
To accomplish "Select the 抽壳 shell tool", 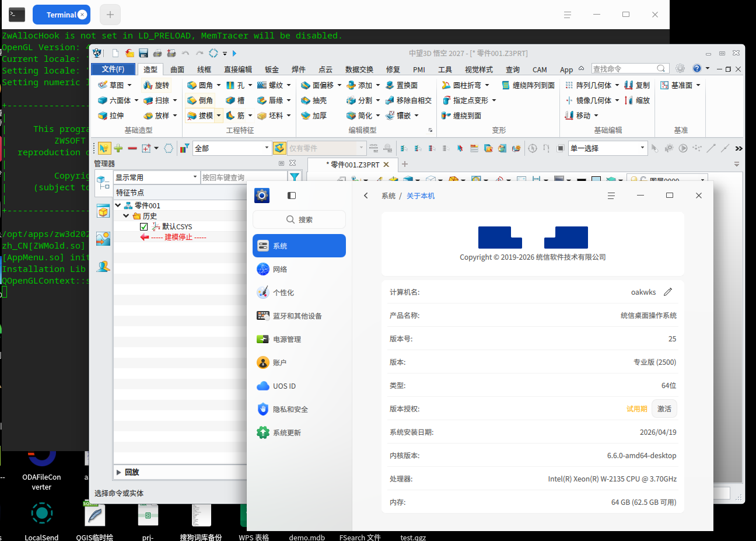I will click(314, 100).
